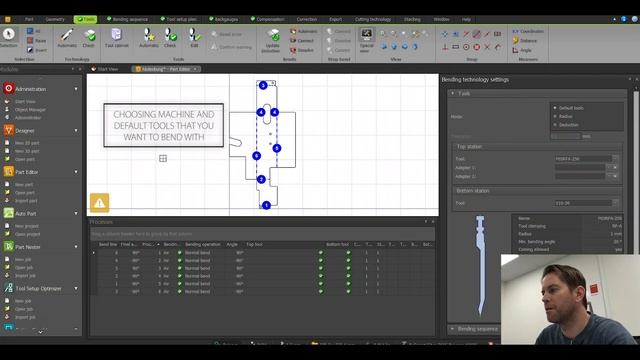Image resolution: width=640 pixels, height=360 pixels.
Task: Click the yellow warning triangle in the drawing
Action: [100, 203]
